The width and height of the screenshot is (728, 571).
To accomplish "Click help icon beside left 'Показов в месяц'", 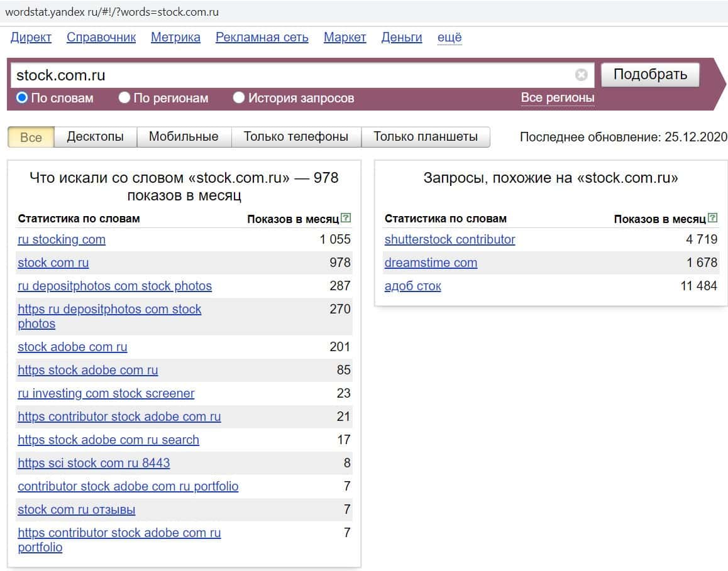I will pyautogui.click(x=346, y=219).
